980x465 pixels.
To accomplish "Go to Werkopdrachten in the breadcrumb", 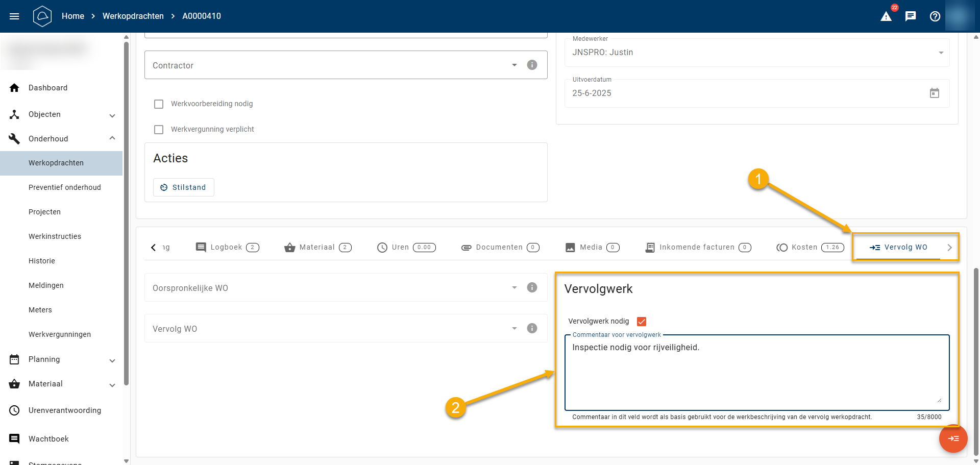I will pos(133,16).
